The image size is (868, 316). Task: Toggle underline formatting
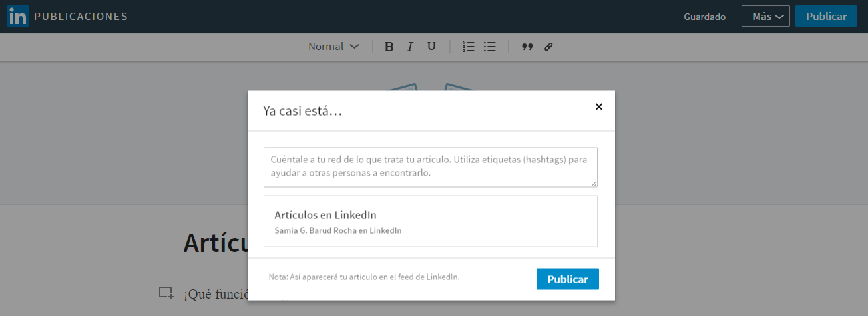[x=431, y=47]
